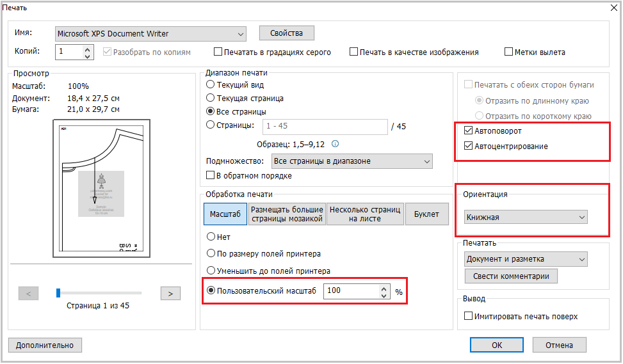623x364 pixels.
Task: Click the page preview slider
Action: pos(99,293)
